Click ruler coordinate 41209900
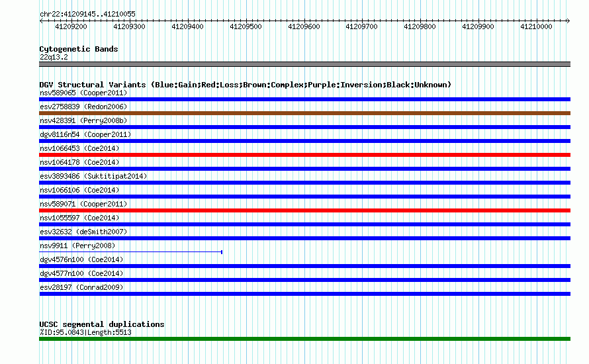 [x=478, y=26]
